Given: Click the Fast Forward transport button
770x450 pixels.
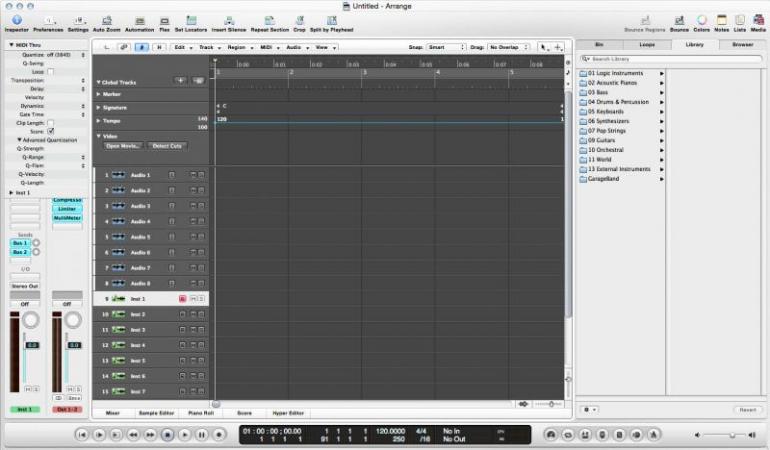Looking at the screenshot, I should [x=150, y=435].
